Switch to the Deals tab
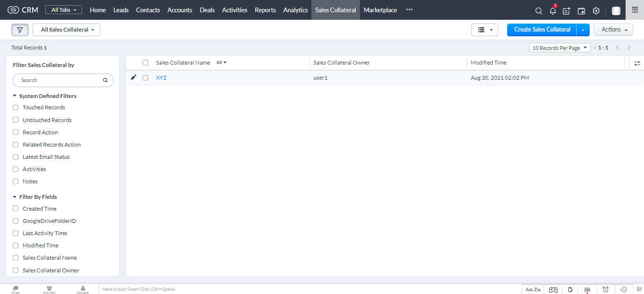 [x=207, y=10]
